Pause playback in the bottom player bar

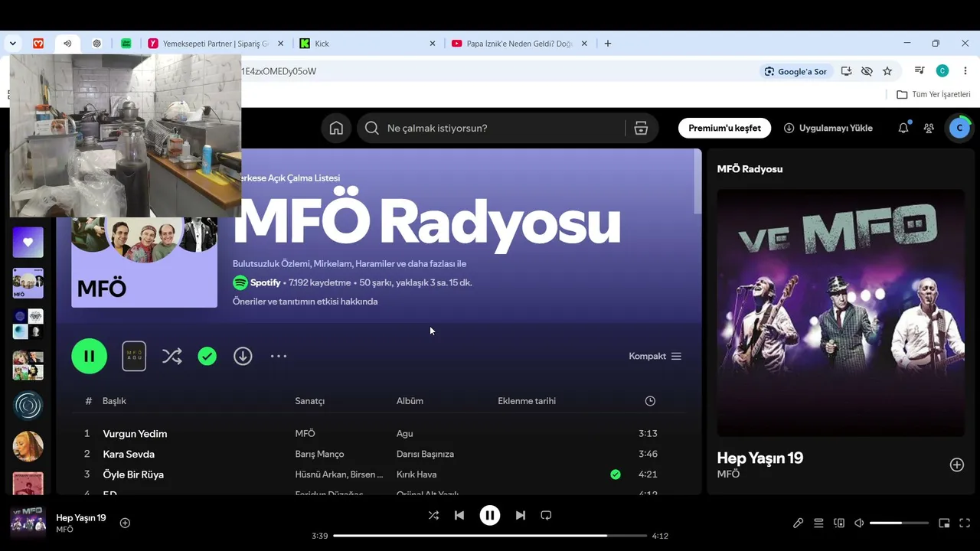pos(490,515)
